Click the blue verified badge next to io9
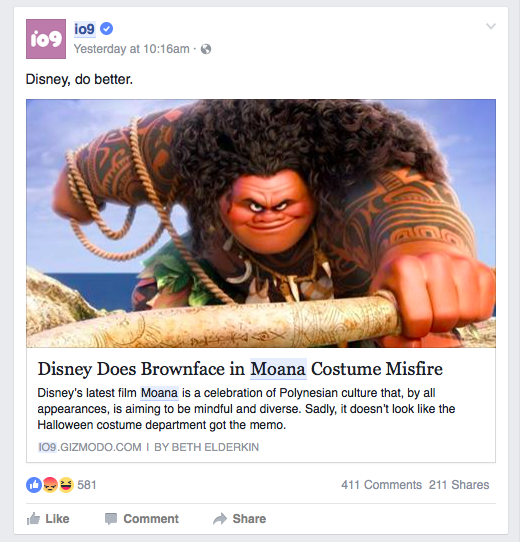Screen dimensions: 525x542 point(106,28)
